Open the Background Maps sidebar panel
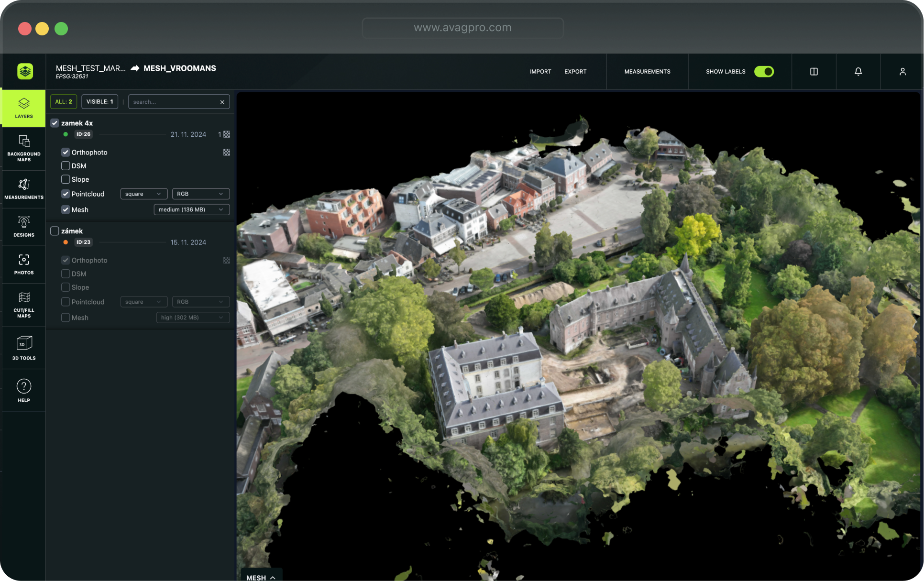 click(x=24, y=148)
